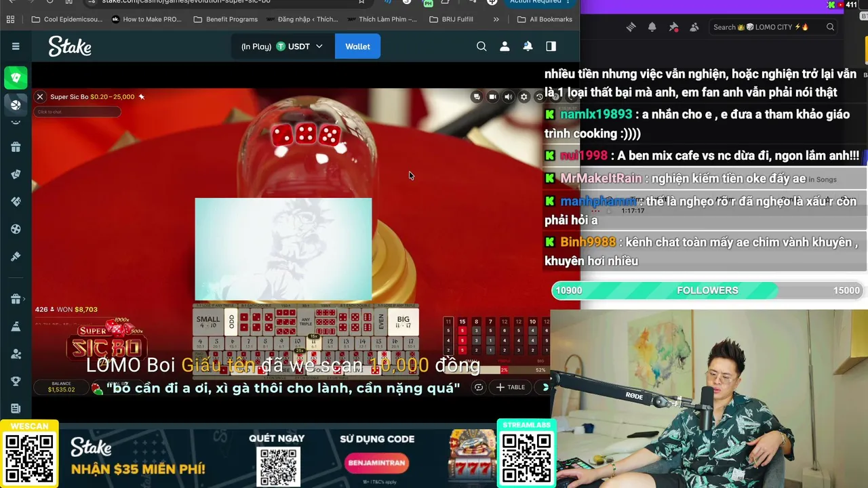Open the Stake notifications bell

pyautogui.click(x=528, y=46)
